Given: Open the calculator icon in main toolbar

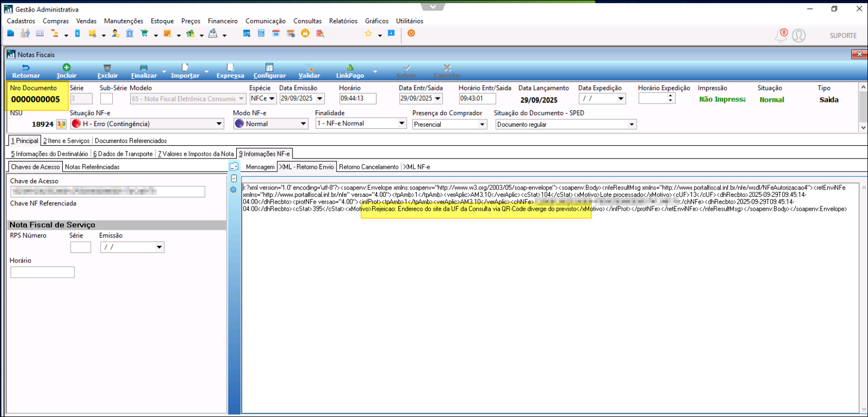Looking at the screenshot, I should coord(261,34).
